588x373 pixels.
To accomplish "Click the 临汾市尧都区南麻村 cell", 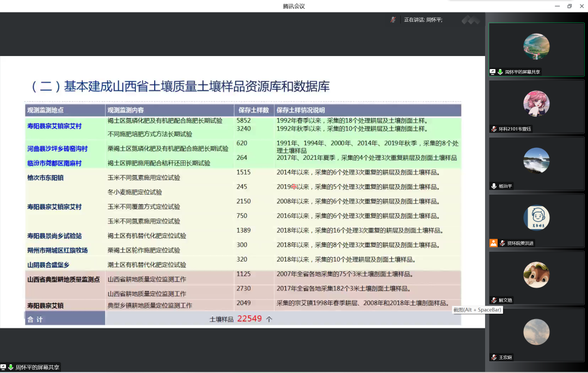I will (54, 163).
